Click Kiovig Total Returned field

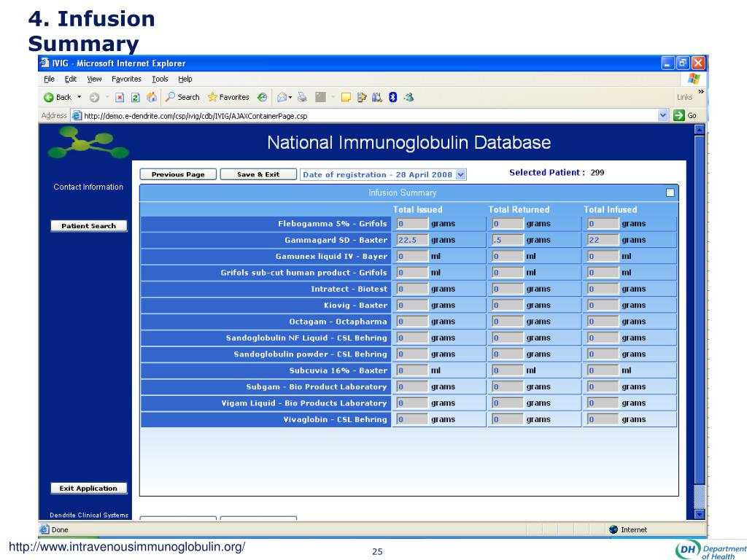click(508, 306)
